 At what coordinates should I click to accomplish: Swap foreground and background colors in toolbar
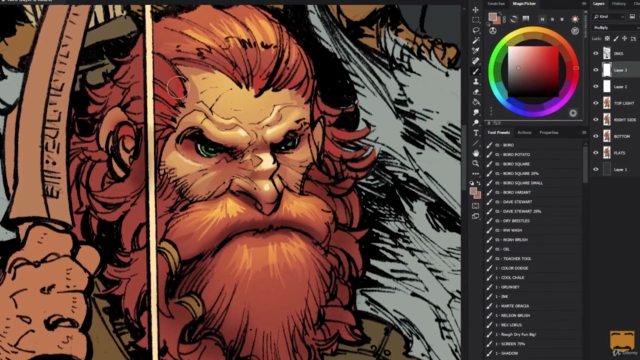coord(479,183)
